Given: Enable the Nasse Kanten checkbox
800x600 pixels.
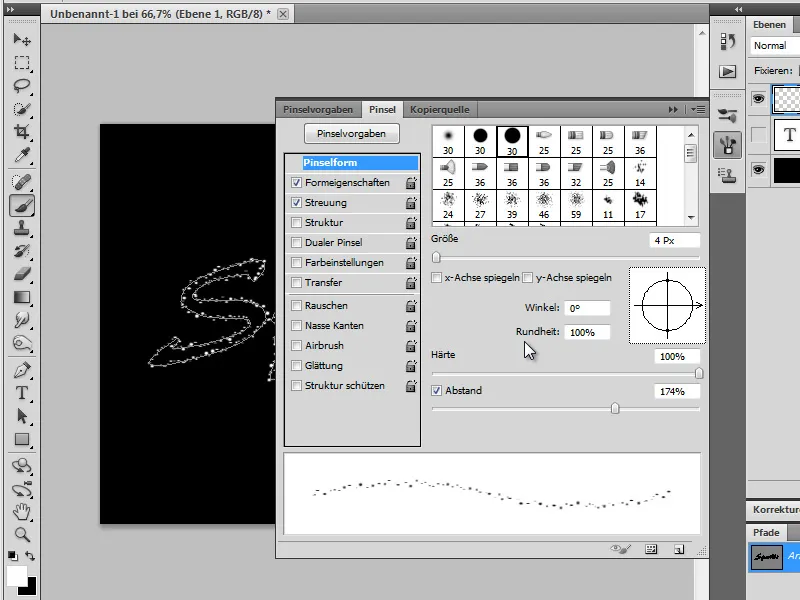Looking at the screenshot, I should pos(296,326).
